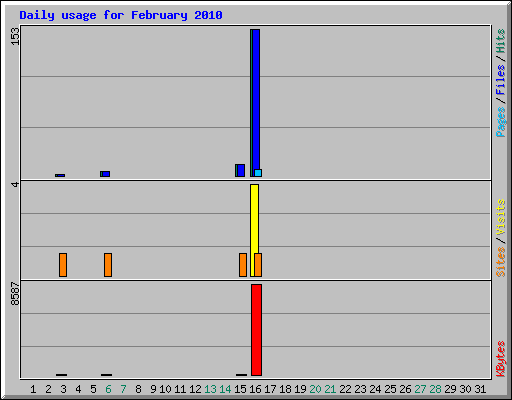Click the yellow "Visits" legend label
Viewport: 512px width, 400px height.
tap(500, 217)
